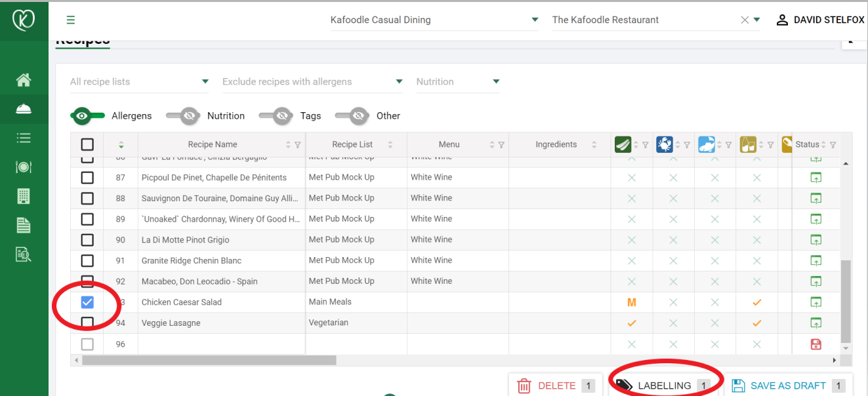Viewport: 868px width, 396px height.
Task: Click the horizontal table scrollbar thumb
Action: tap(209, 361)
